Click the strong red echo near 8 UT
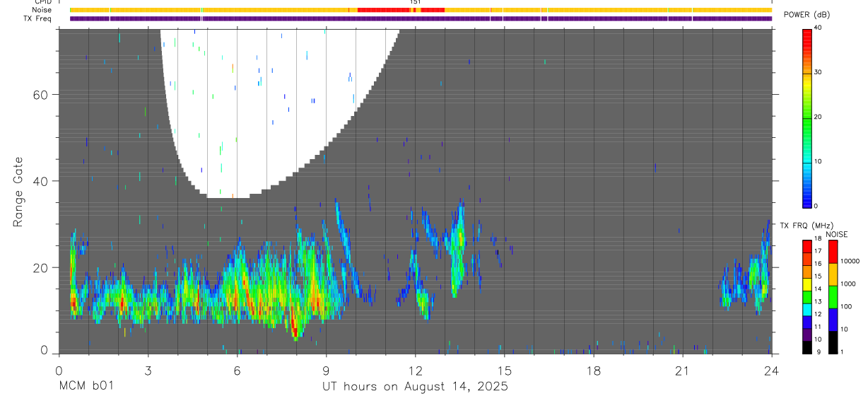Image resolution: width=868 pixels, height=401 pixels. coord(294,327)
